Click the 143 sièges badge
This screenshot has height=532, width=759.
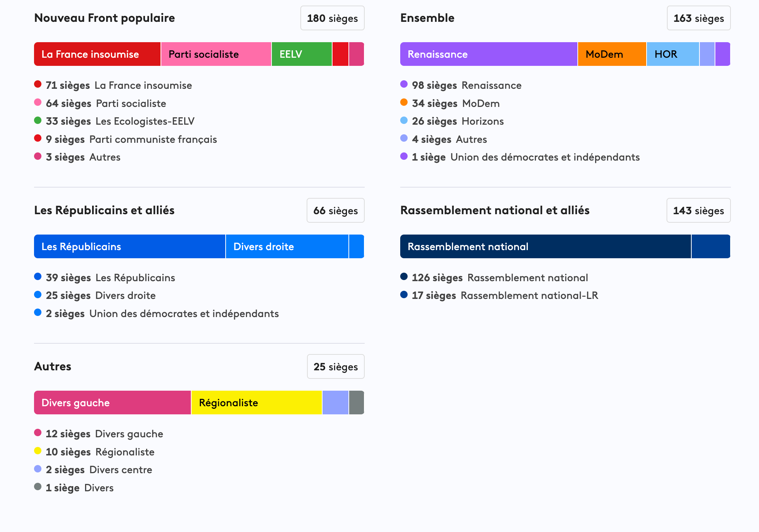point(699,211)
